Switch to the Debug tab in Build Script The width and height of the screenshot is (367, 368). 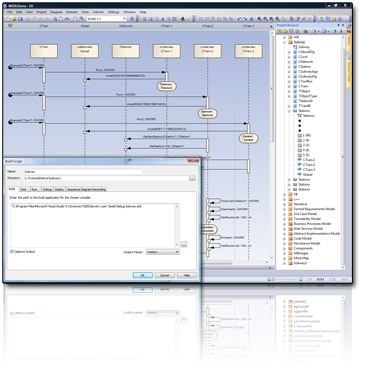coord(47,189)
